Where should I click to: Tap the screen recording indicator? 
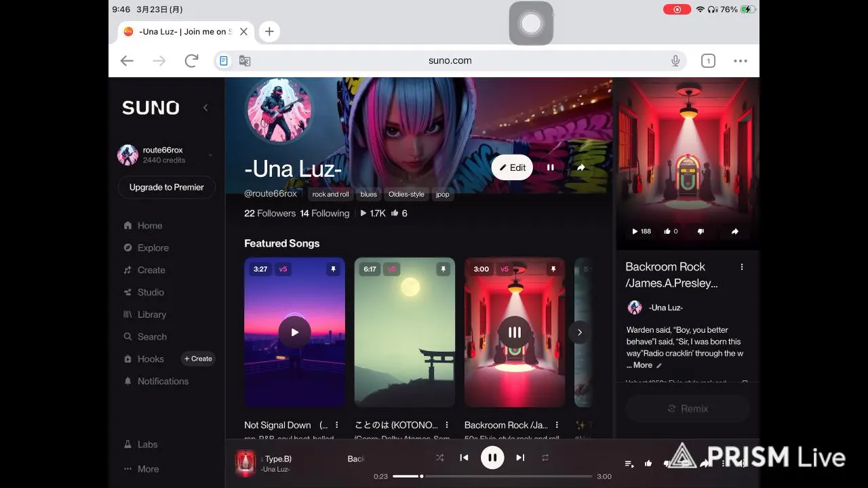677,9
